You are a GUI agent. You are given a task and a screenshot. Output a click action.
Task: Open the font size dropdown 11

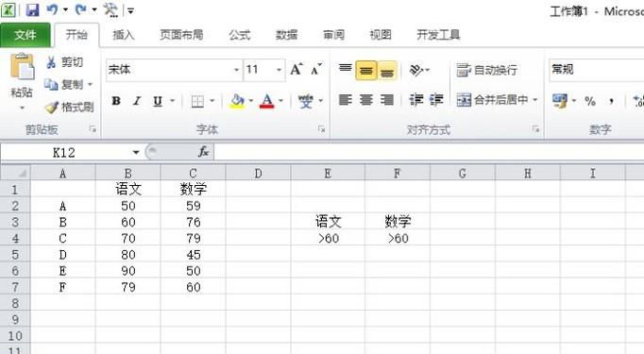(279, 70)
